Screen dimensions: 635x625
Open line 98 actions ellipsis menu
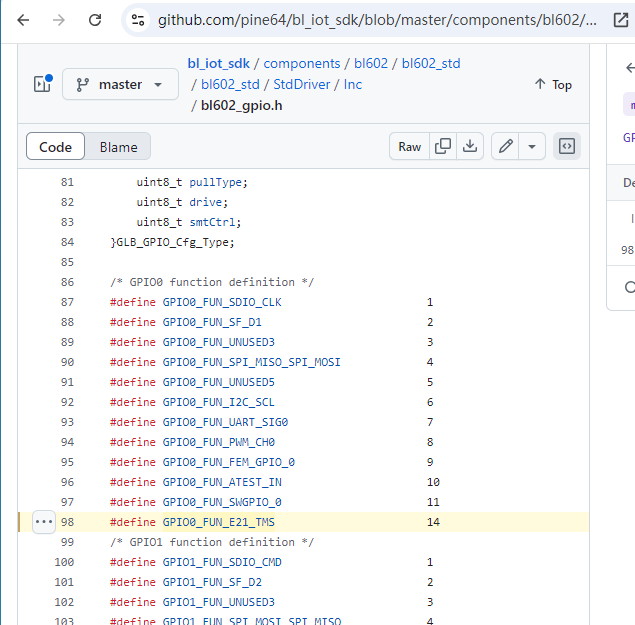44,522
